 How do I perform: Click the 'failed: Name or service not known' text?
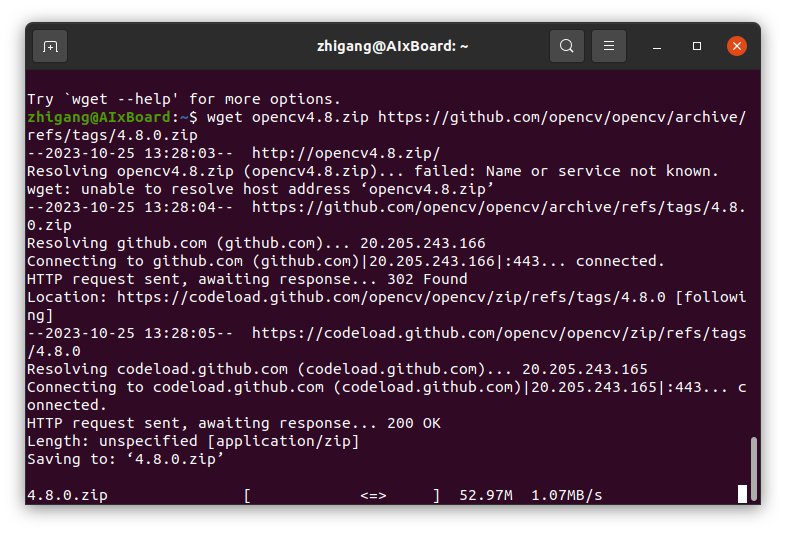click(x=566, y=171)
